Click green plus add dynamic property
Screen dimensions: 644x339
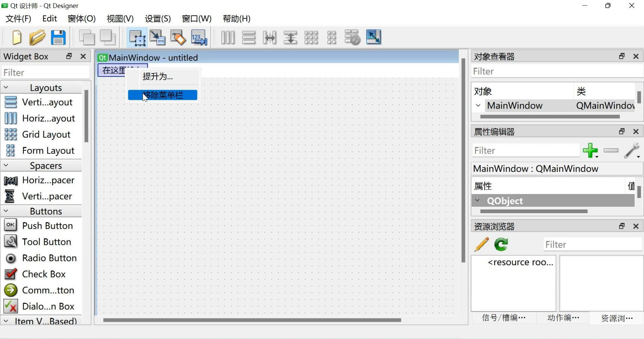tap(590, 150)
